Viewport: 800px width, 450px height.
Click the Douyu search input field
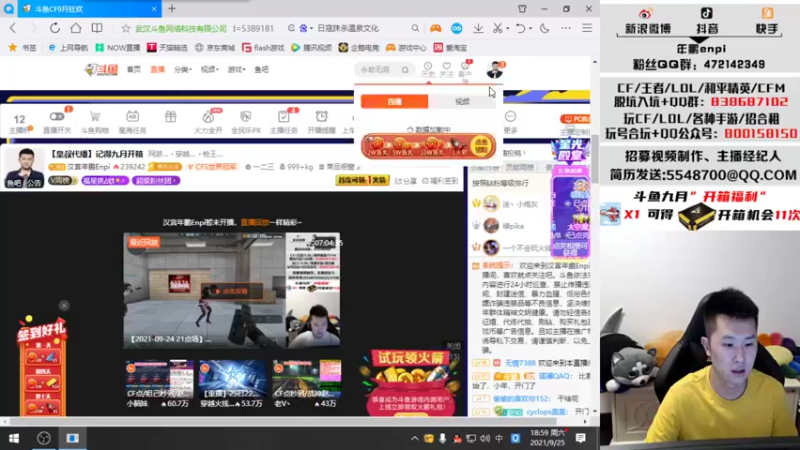379,69
